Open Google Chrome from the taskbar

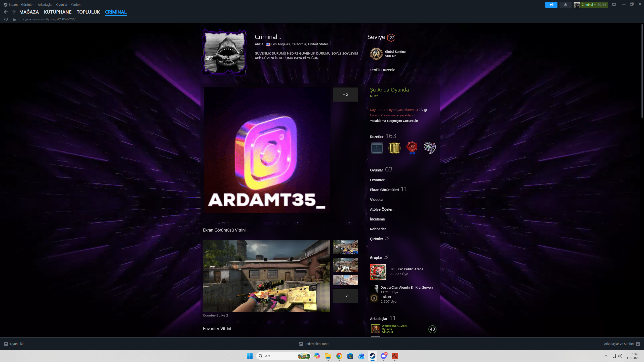point(339,356)
